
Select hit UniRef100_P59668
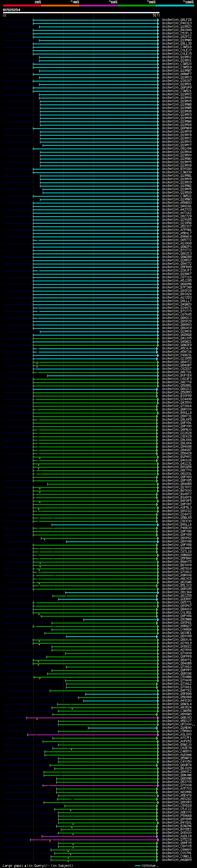coord(177,816)
